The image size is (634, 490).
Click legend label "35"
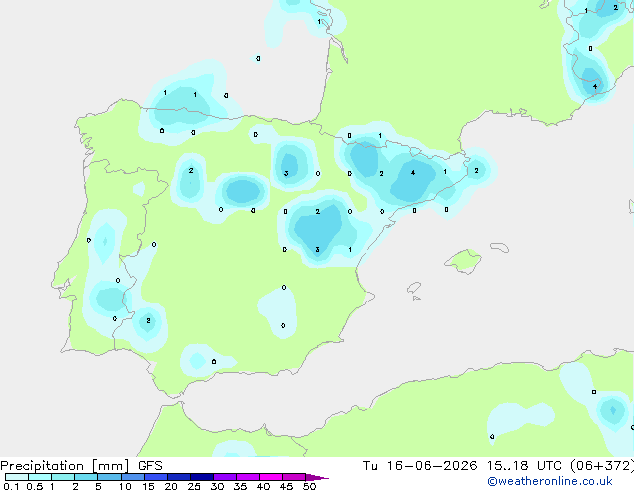click(x=240, y=486)
